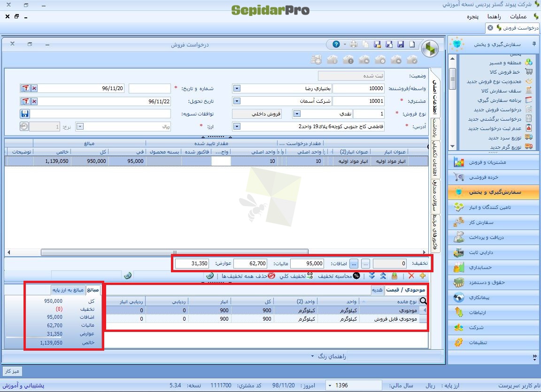Click add row yellow plus icon

pyautogui.click(x=422, y=276)
